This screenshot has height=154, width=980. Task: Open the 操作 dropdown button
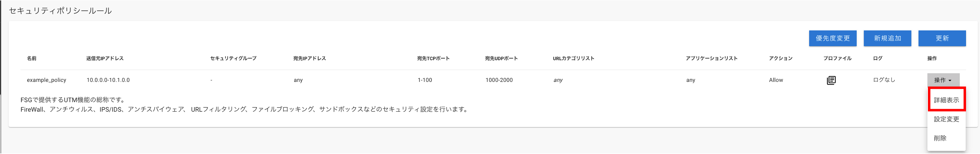pos(943,80)
